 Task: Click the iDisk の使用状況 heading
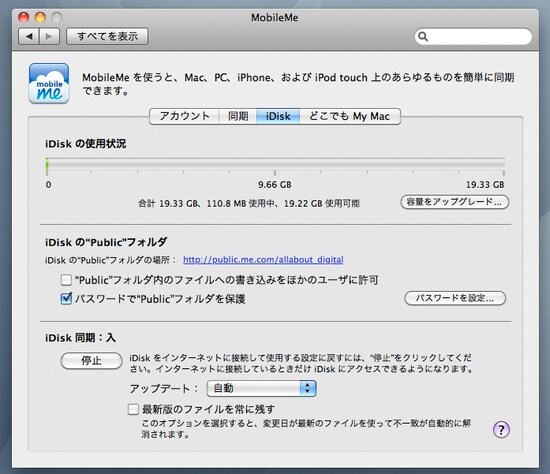(86, 143)
